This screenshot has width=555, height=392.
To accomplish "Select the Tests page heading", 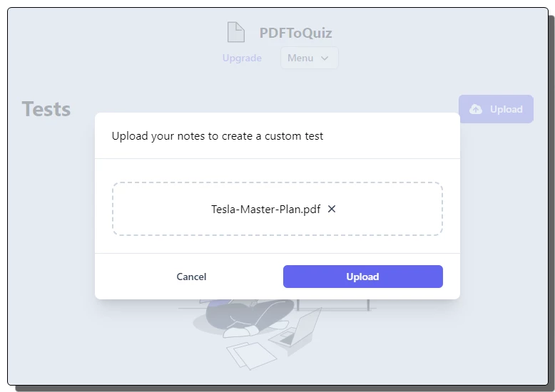I will coord(46,108).
